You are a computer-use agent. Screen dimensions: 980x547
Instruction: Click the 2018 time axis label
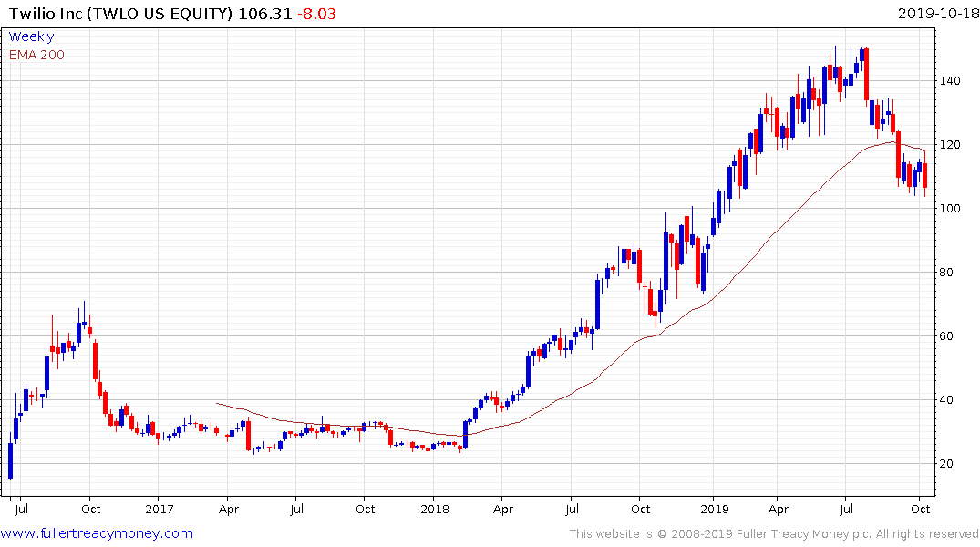tap(434, 509)
